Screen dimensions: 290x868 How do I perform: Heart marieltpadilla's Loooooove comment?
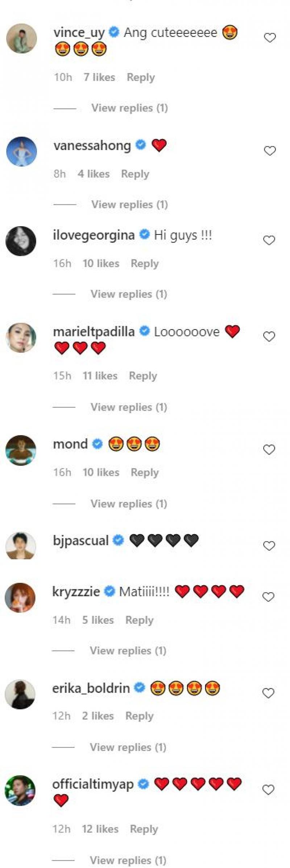tap(269, 337)
